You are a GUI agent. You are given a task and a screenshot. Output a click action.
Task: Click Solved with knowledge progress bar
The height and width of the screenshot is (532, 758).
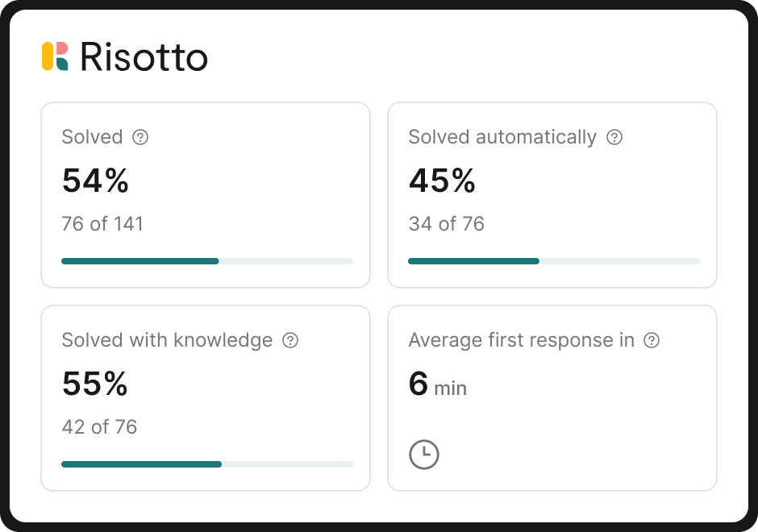click(x=206, y=464)
